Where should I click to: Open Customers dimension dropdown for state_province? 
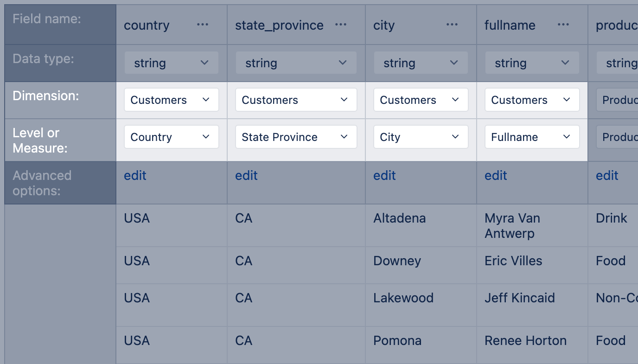pyautogui.click(x=296, y=100)
